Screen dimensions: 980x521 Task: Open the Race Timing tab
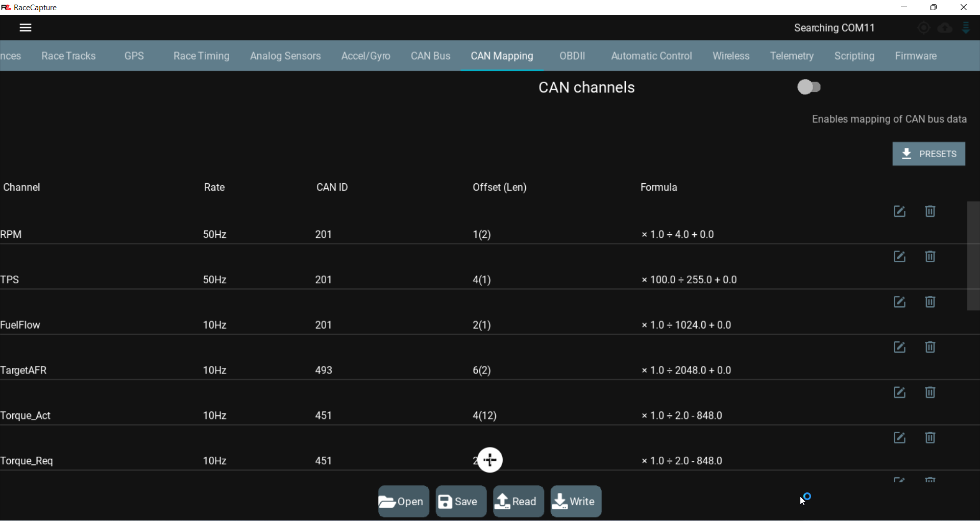tap(202, 56)
